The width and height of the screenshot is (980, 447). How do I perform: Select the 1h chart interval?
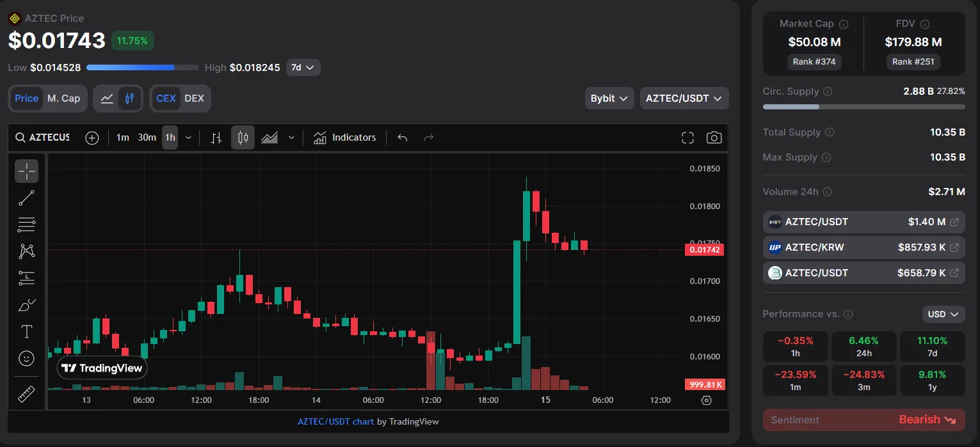click(170, 137)
